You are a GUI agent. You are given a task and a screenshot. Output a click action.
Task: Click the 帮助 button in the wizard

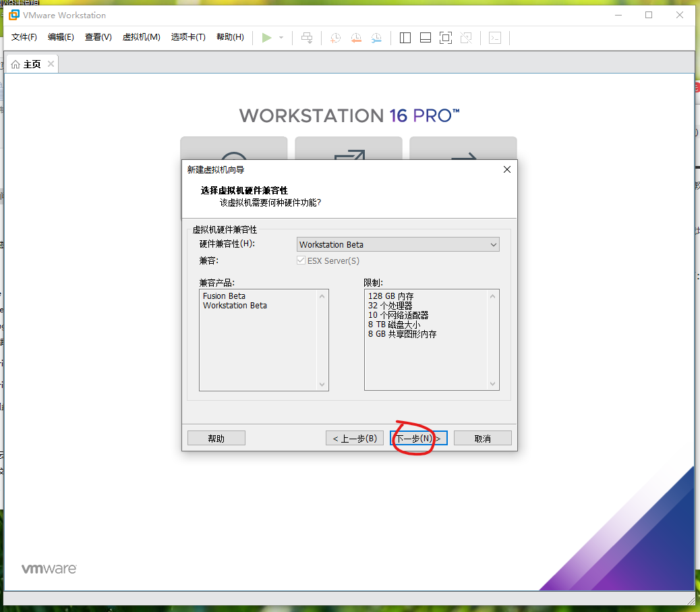coord(216,438)
